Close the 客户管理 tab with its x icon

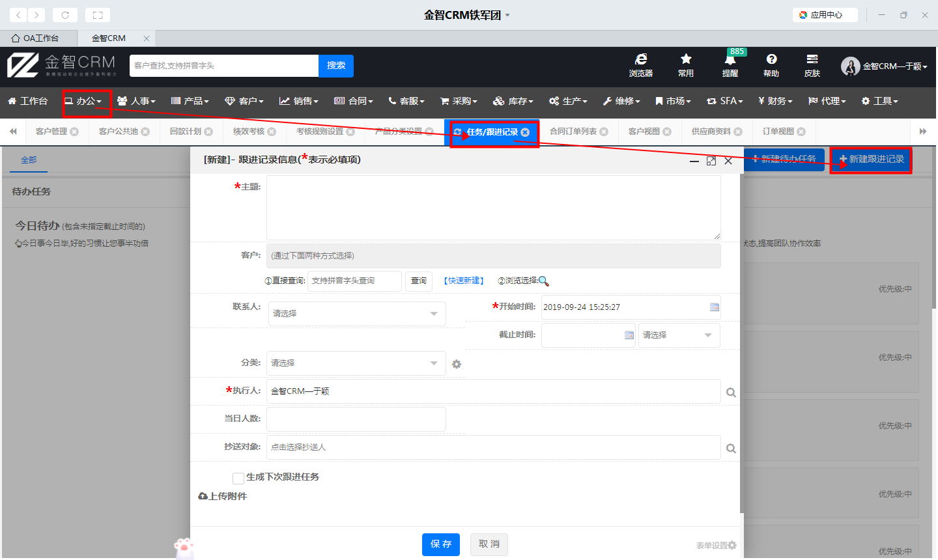click(74, 132)
